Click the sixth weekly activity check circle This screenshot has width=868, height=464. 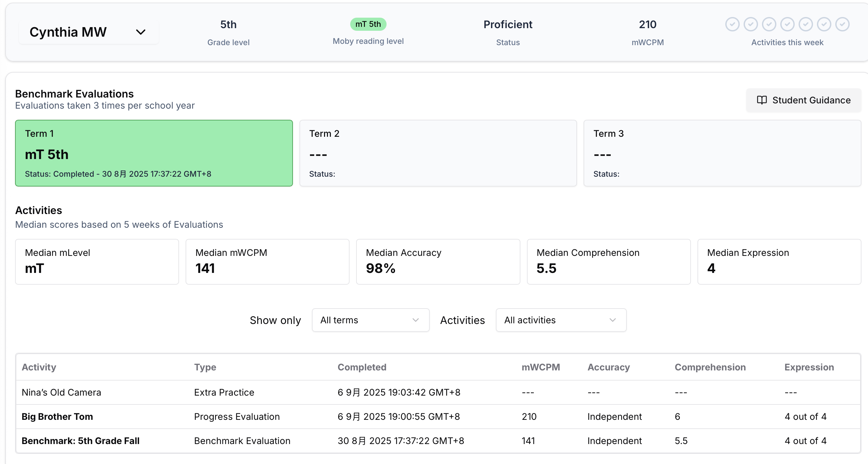click(824, 24)
